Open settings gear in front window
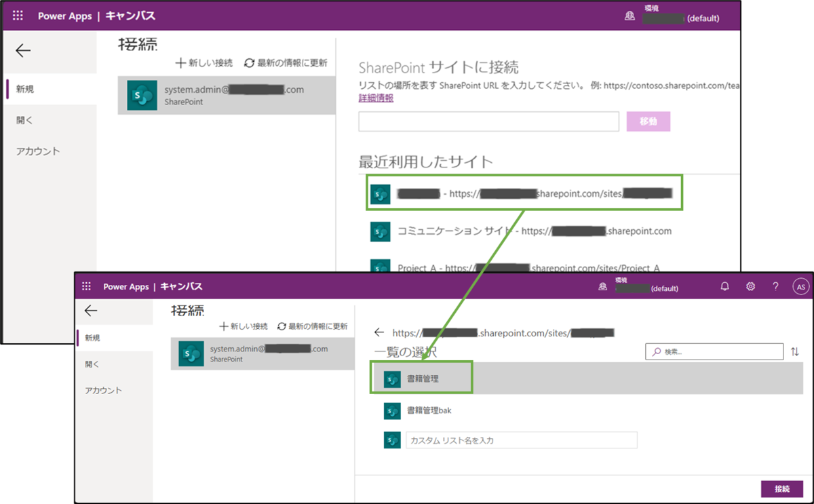This screenshot has width=814, height=504. click(750, 286)
